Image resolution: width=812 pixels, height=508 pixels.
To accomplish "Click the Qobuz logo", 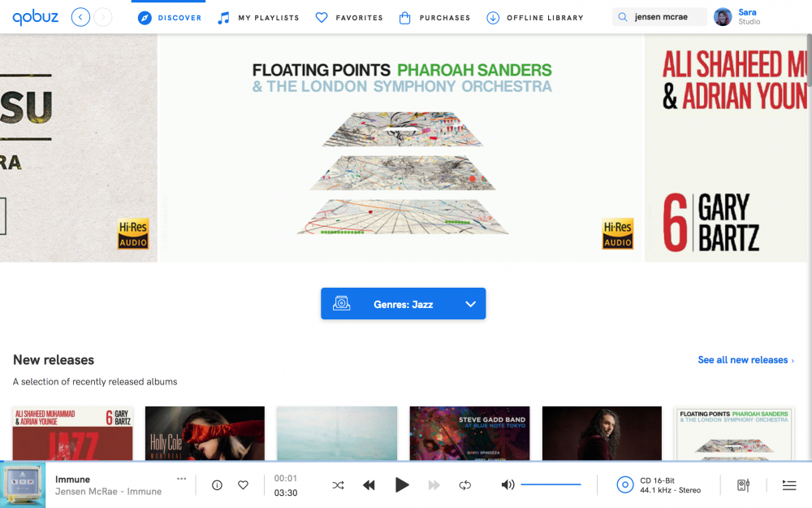I will pyautogui.click(x=35, y=16).
